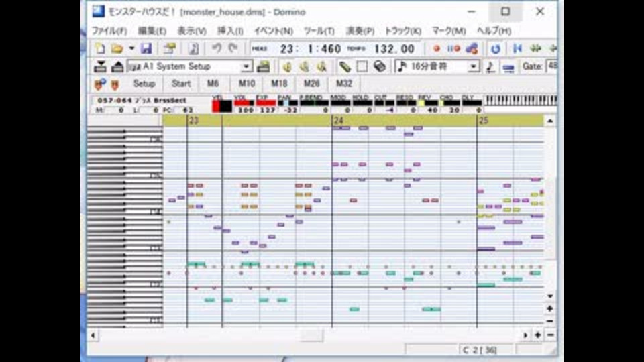Click the blue bar icon before Gate
This screenshot has height=362, width=644.
(508, 68)
